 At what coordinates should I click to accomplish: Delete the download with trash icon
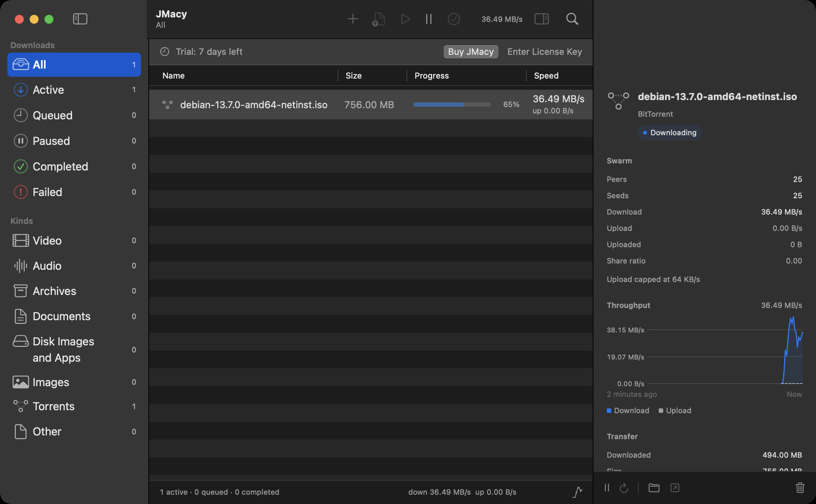tap(800, 488)
